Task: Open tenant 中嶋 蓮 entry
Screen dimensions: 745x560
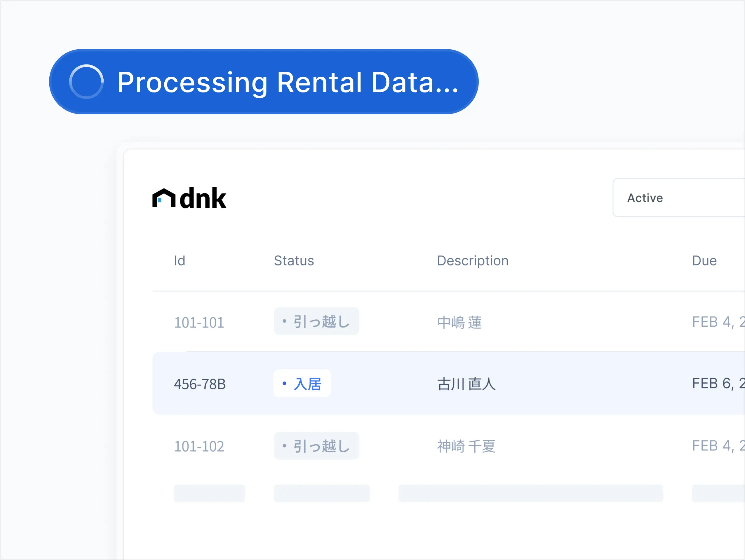Action: click(459, 322)
